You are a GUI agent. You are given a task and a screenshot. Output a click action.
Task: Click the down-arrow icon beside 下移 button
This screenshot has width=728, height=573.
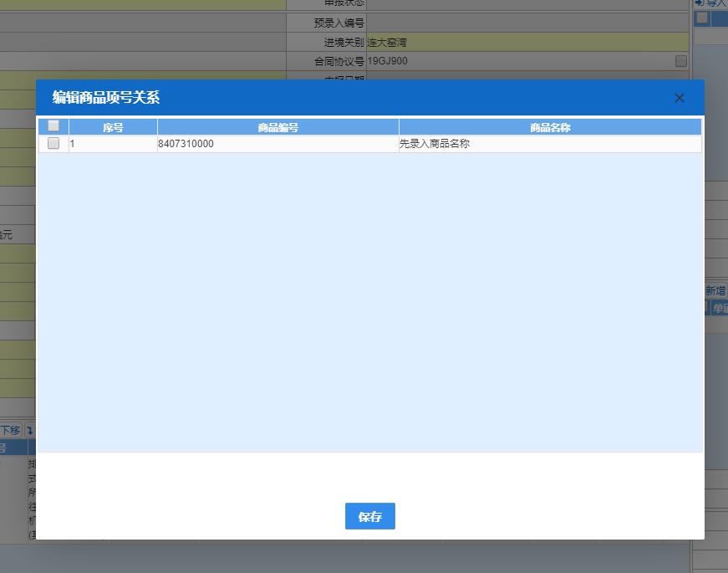(30, 430)
